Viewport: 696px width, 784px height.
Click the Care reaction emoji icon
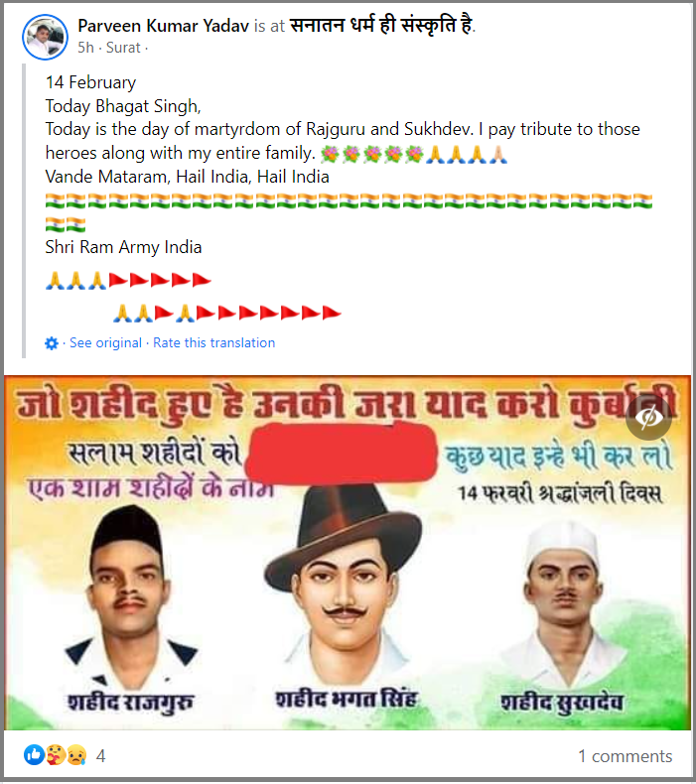click(x=55, y=755)
